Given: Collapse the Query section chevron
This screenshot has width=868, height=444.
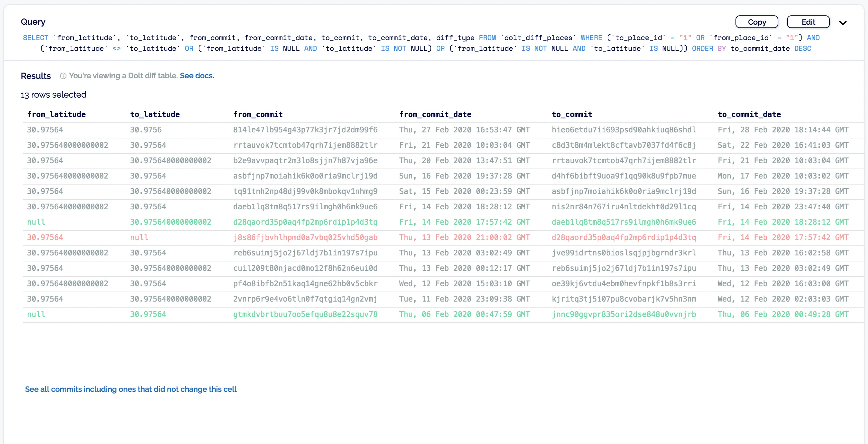Looking at the screenshot, I should tap(842, 23).
